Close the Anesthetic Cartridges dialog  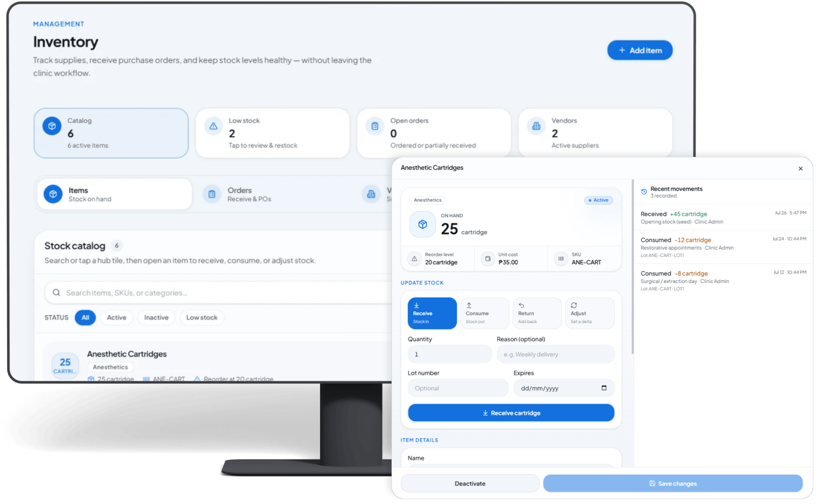point(800,169)
